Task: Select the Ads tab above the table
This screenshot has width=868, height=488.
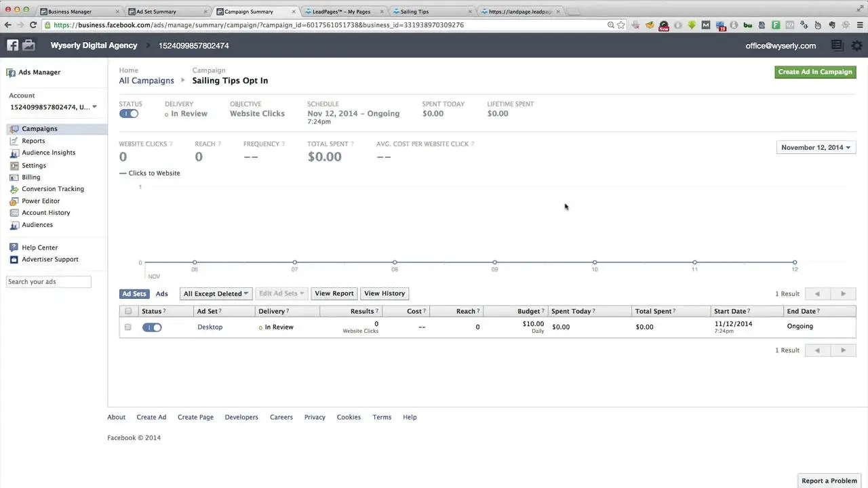Action: [162, 294]
